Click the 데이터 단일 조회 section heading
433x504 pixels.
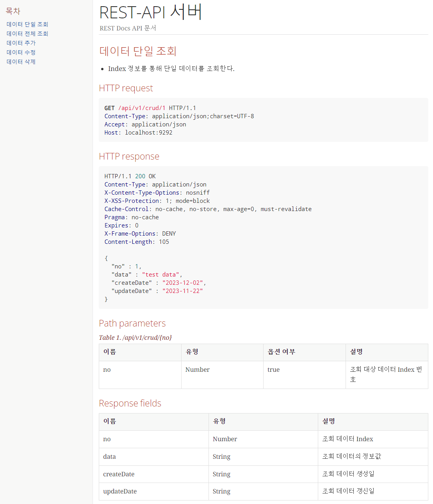[138, 51]
